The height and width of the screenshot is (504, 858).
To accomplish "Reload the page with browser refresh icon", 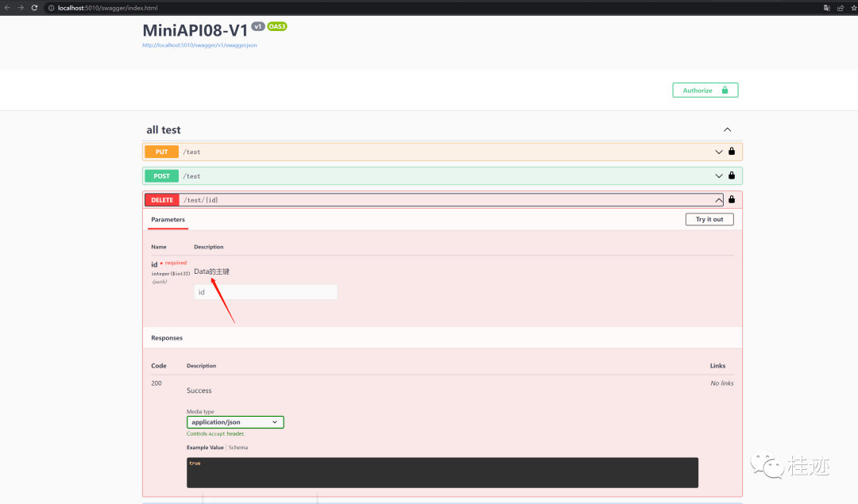I will [34, 7].
